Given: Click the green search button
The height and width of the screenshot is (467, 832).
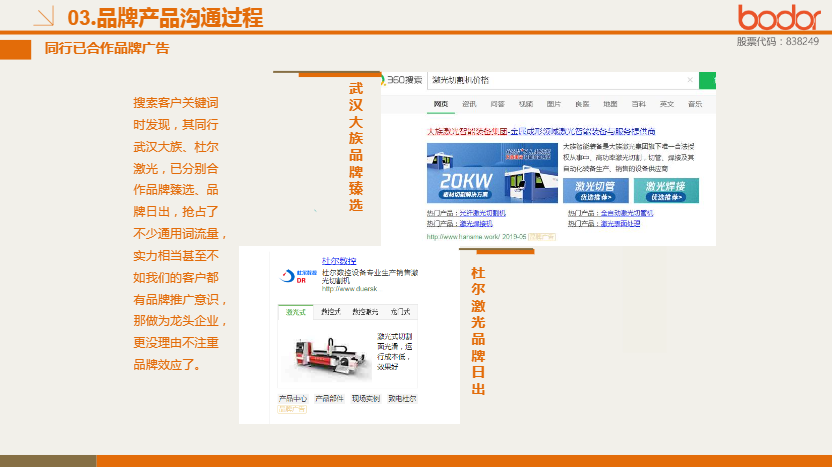Looking at the screenshot, I should [x=707, y=80].
